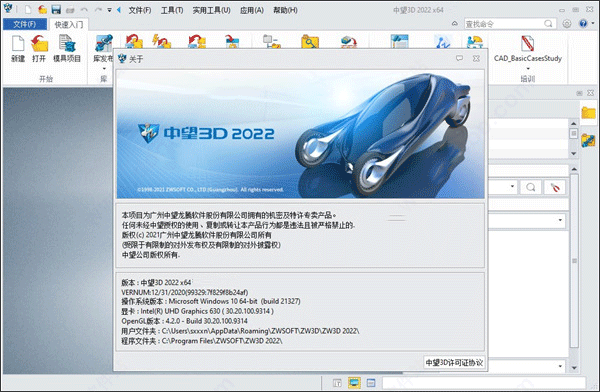Screen dimensions: 600x392
Task: Expand the 库发布 dropdown arrow
Action: click(x=104, y=69)
